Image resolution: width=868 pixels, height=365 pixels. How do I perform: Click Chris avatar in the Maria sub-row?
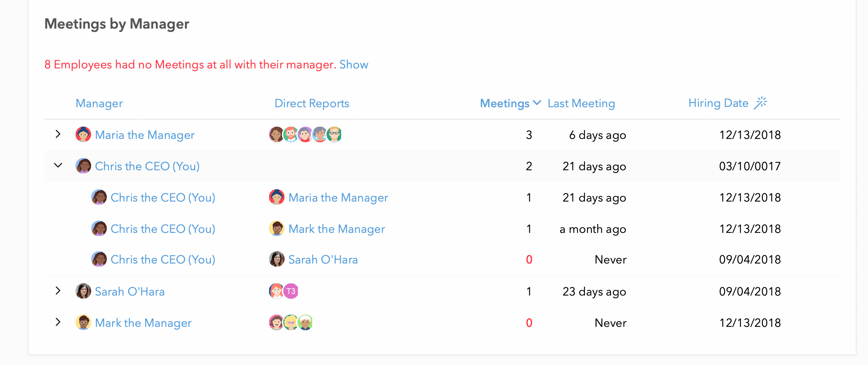pyautogui.click(x=99, y=197)
